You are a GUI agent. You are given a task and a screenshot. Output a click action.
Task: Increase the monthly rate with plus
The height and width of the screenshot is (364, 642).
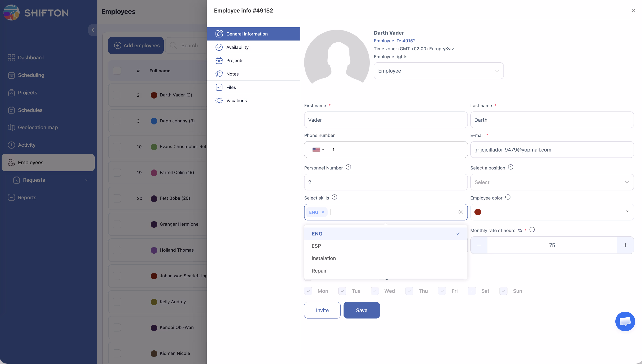625,245
